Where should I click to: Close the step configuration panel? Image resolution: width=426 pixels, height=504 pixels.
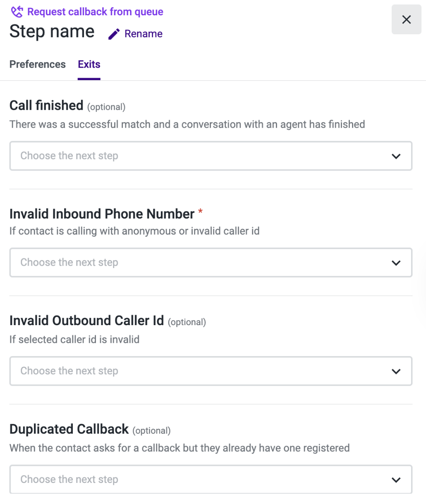pos(406,19)
